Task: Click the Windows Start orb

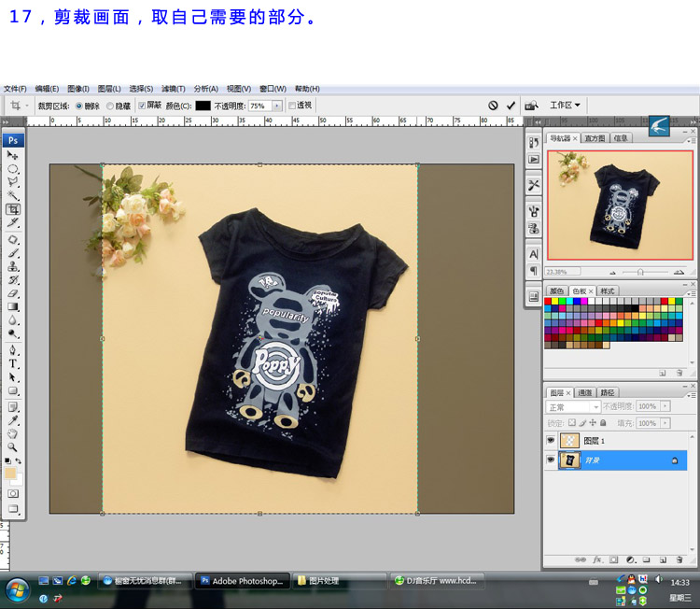Action: point(18,589)
